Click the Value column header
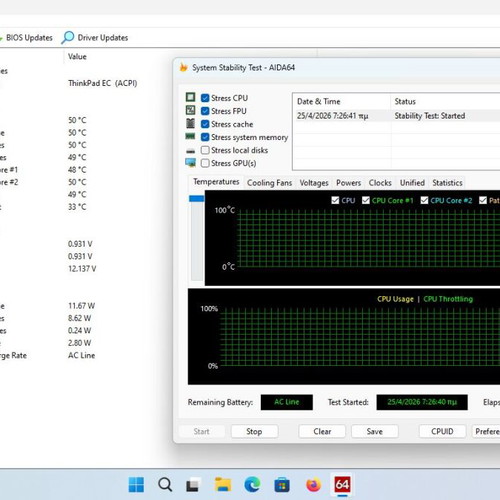 [x=77, y=57]
